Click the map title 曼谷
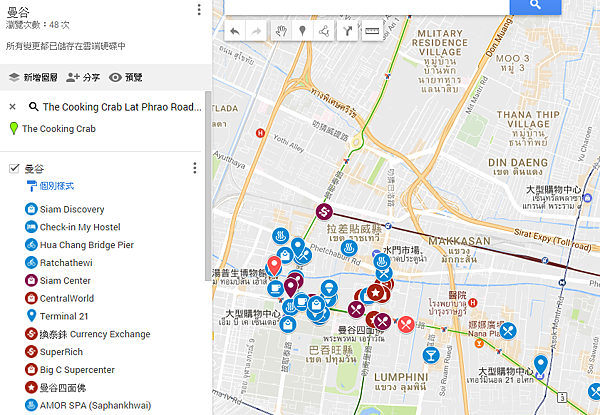This screenshot has width=600, height=415. click(x=18, y=12)
